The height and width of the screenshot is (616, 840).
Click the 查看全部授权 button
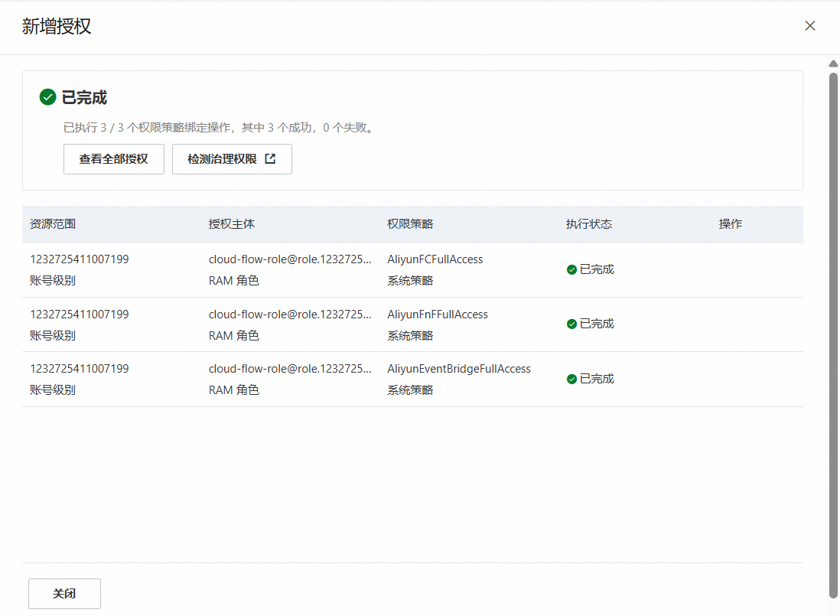(113, 159)
